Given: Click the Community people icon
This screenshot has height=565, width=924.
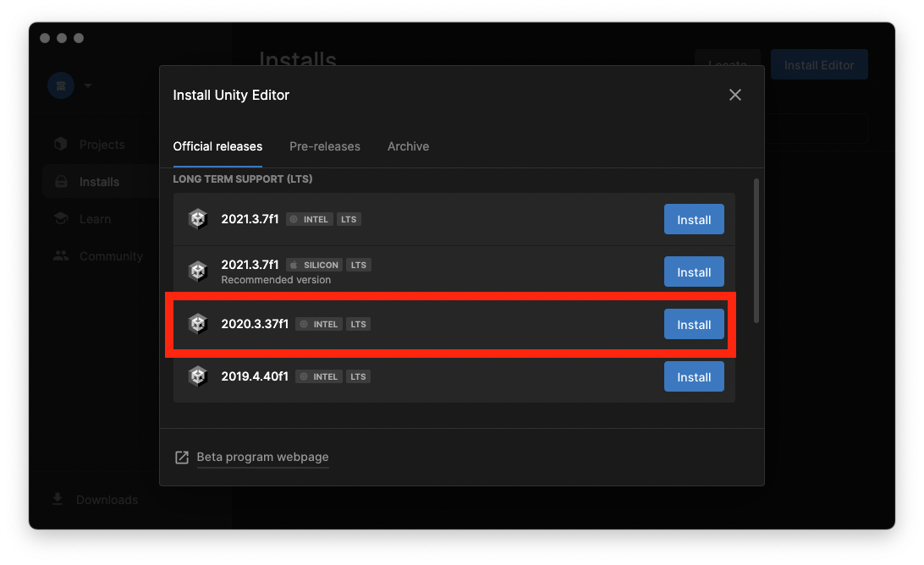Looking at the screenshot, I should [61, 255].
